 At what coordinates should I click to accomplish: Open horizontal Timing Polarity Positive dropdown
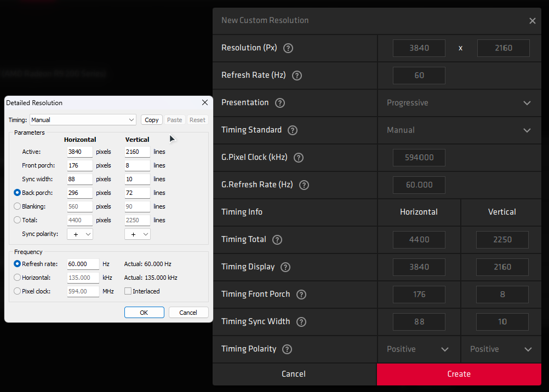point(418,349)
